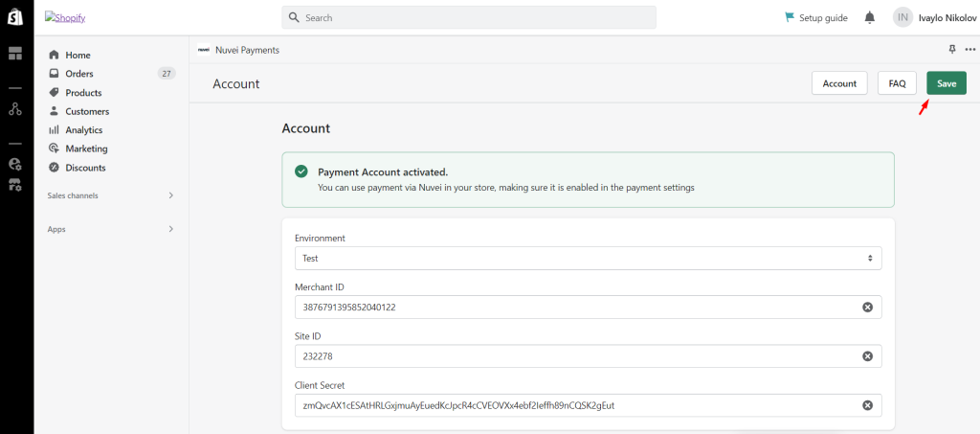
Task: Click the Nuvei app logo icon
Action: 203,50
